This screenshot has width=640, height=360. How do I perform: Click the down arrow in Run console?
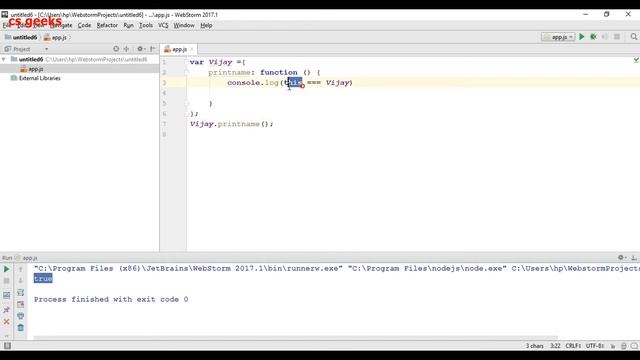coord(20,281)
